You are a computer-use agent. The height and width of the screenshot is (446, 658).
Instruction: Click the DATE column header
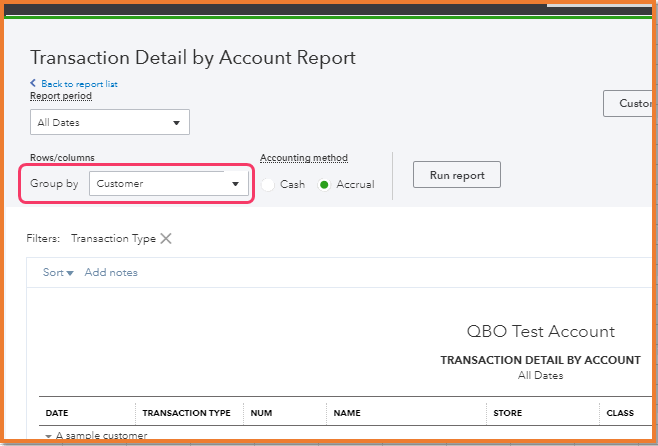57,413
